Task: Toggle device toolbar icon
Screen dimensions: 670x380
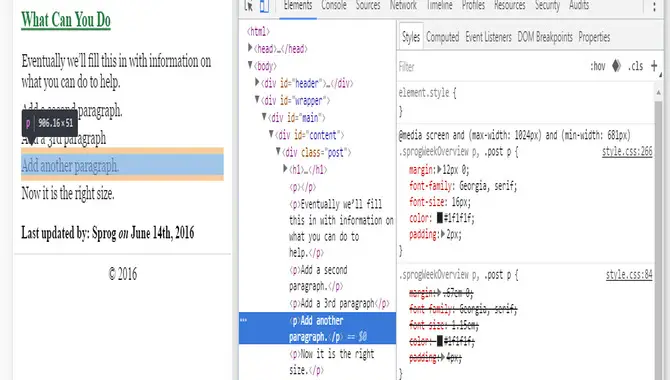Action: [x=264, y=6]
